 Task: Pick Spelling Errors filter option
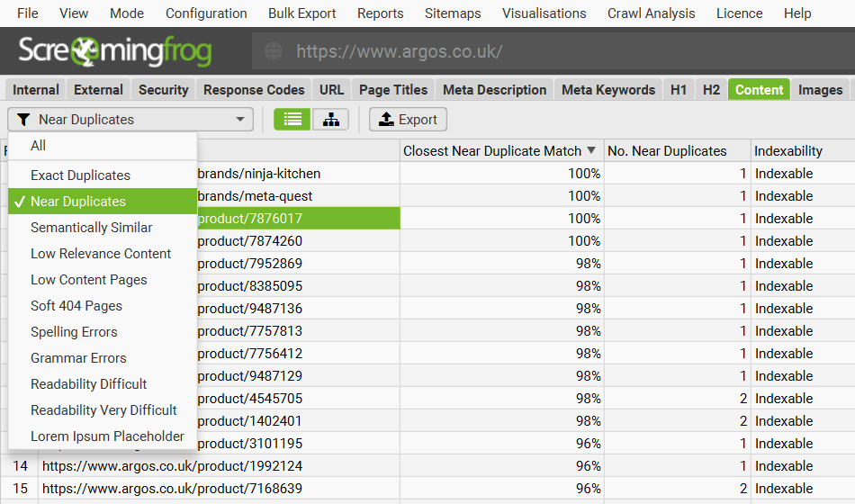click(x=74, y=332)
